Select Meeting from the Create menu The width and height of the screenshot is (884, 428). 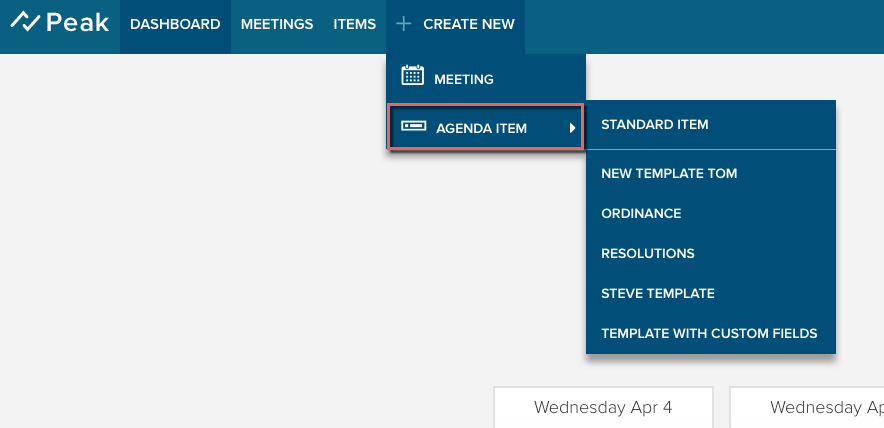click(464, 79)
